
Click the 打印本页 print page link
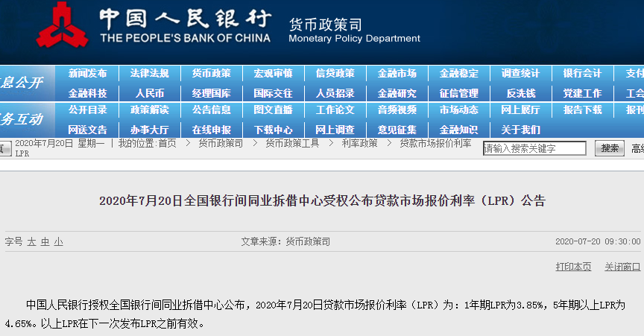click(x=573, y=267)
